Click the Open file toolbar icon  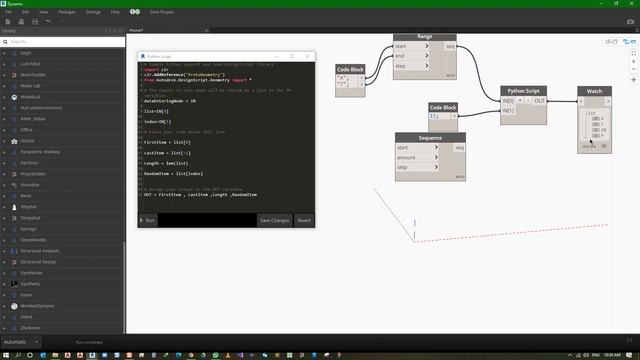coord(21,22)
